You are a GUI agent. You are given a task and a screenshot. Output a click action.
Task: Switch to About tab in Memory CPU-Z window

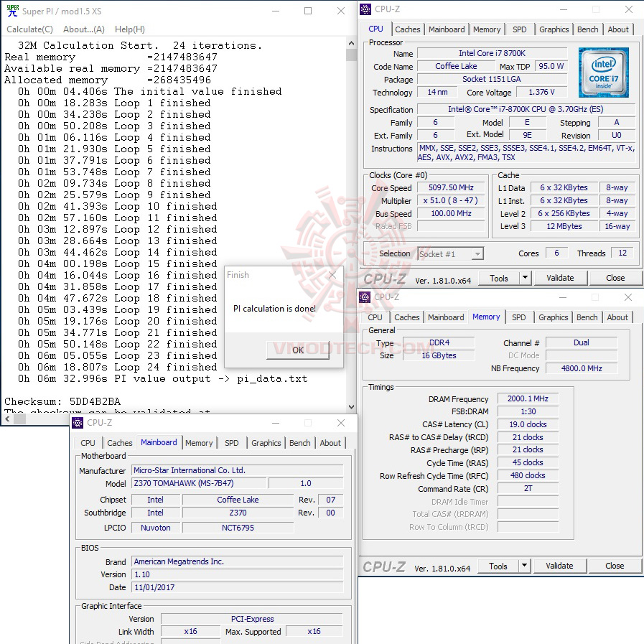click(617, 317)
